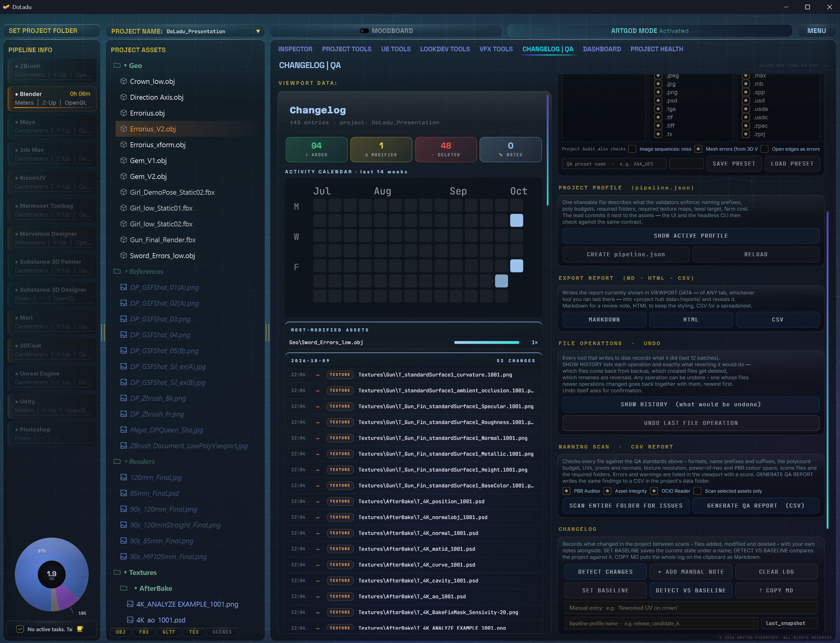Collapse the Geo folder tree arrow
The width and height of the screenshot is (840, 643).
pos(125,66)
